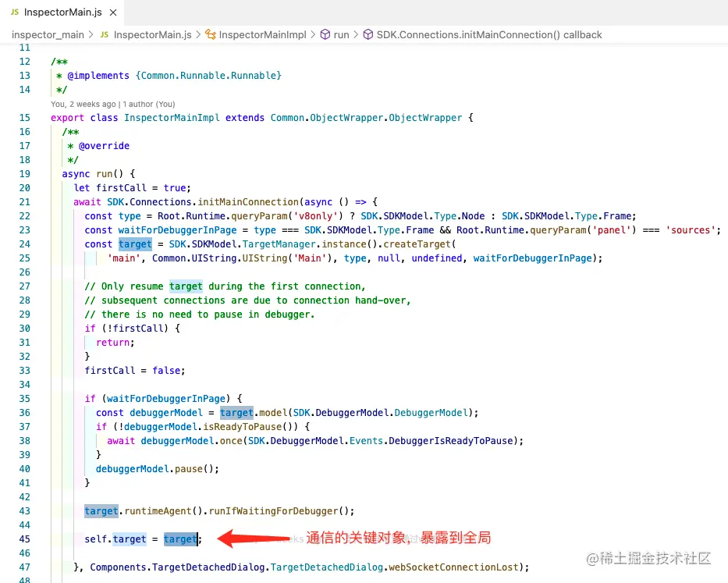Click 'target' in comment on line 27

click(186, 286)
